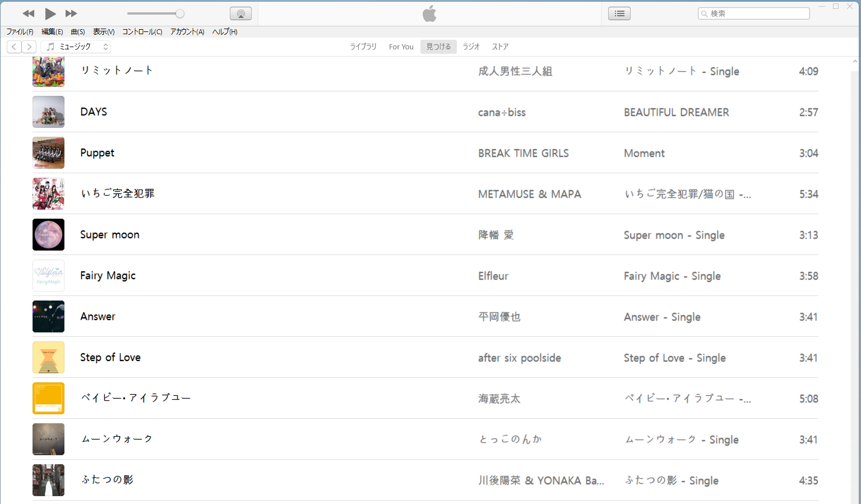This screenshot has width=861, height=504.
Task: Select the song title DAYS
Action: coord(94,112)
